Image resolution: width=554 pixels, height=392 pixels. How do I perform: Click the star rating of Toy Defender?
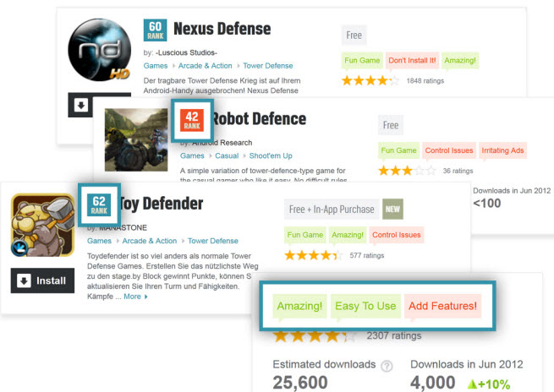click(314, 255)
